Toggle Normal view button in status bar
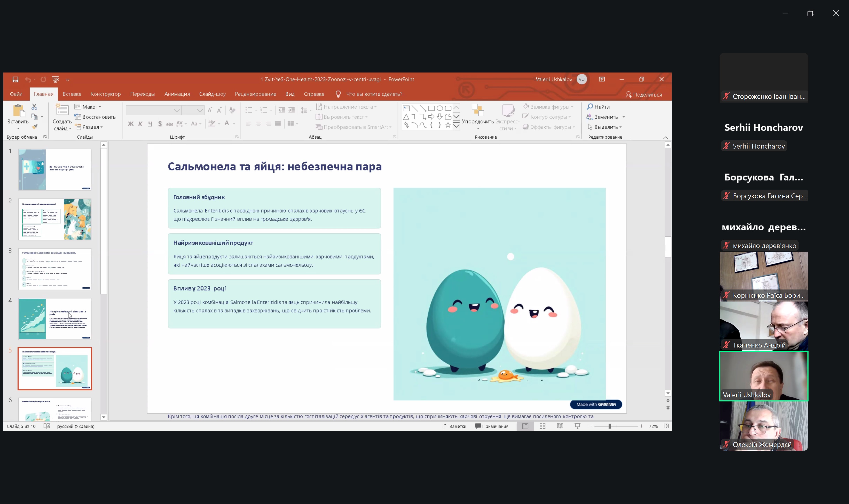The height and width of the screenshot is (504, 849). pyautogui.click(x=525, y=426)
